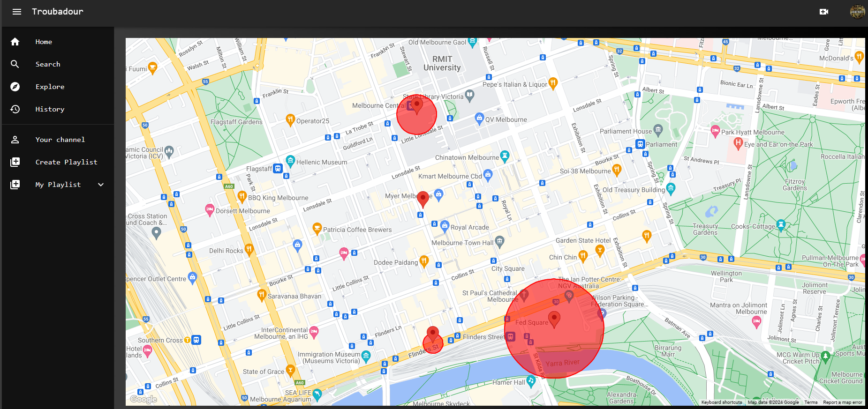Image resolution: width=868 pixels, height=409 pixels.
Task: Click the QV Melbourne shopping pin
Action: pos(479,118)
